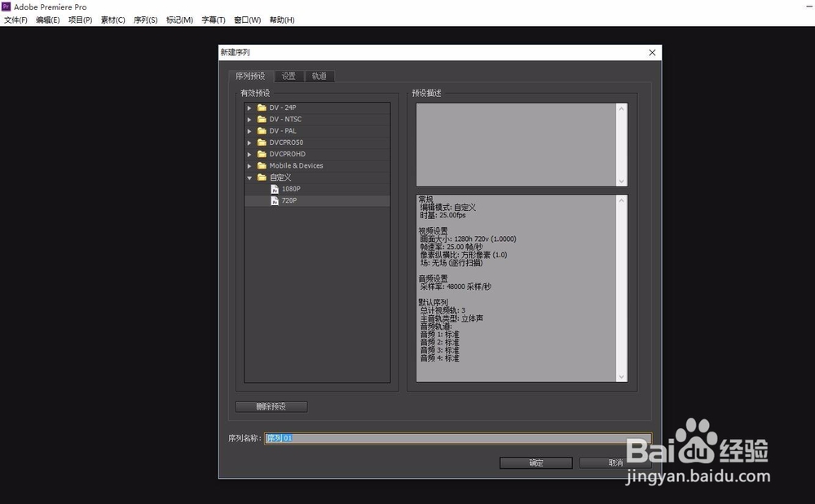Screen dimensions: 815x504
Task: Click the 确定 button
Action: (536, 462)
